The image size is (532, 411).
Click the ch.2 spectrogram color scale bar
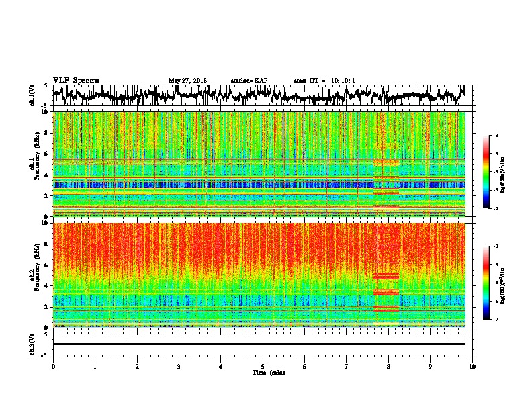coord(486,283)
